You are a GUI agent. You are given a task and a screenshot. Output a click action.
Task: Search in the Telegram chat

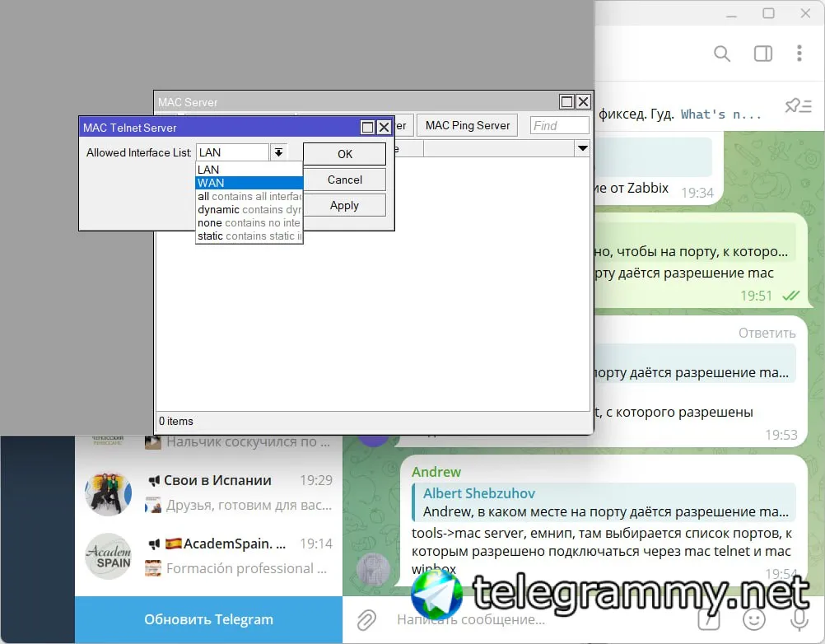[722, 54]
